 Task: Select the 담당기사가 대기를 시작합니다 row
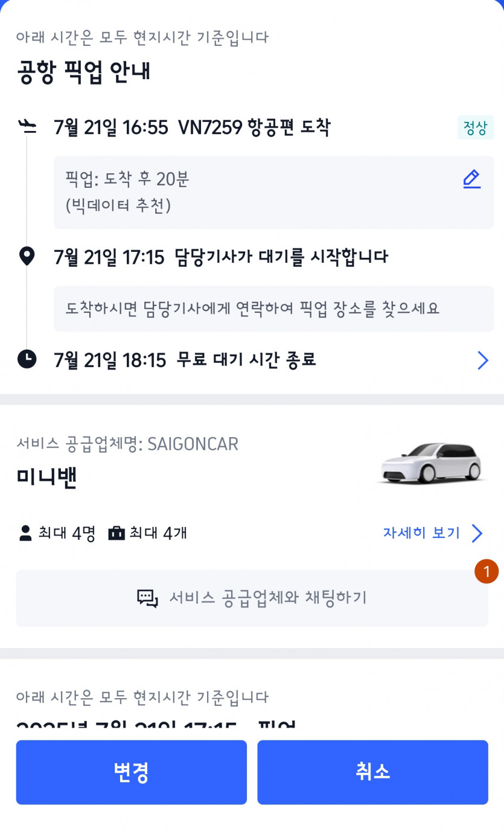tap(221, 257)
